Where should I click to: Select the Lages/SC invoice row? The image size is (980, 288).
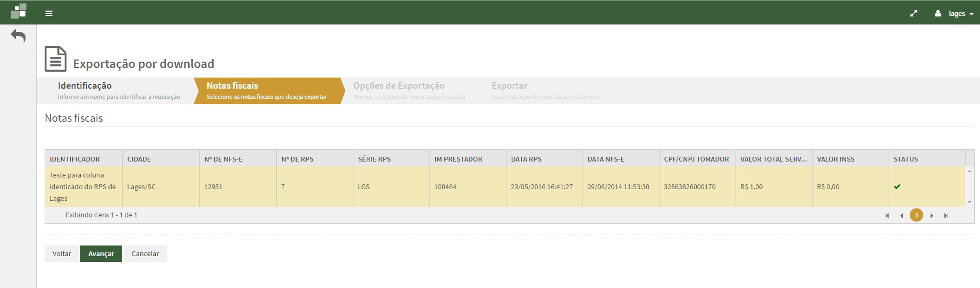point(141,187)
